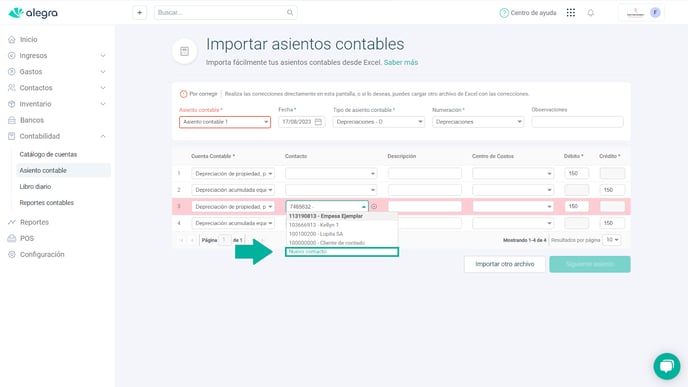Follow the Saber más link
This screenshot has height=387, width=688.
coord(401,62)
